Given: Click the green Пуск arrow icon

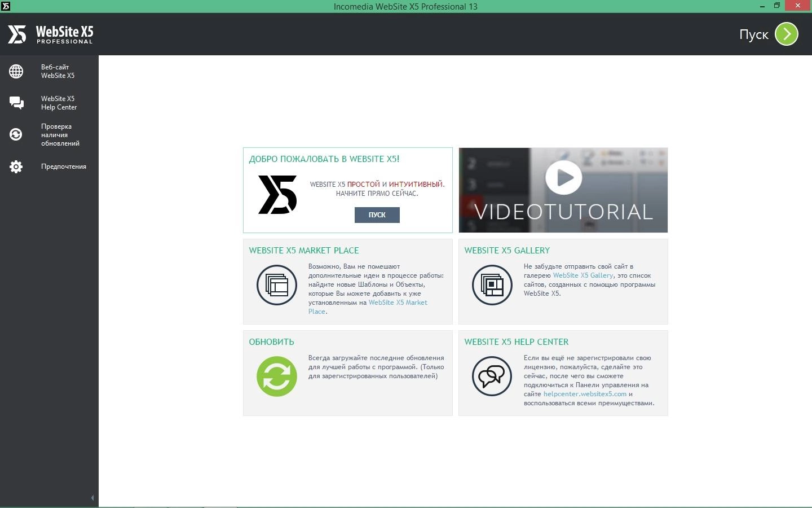Looking at the screenshot, I should click(x=787, y=34).
